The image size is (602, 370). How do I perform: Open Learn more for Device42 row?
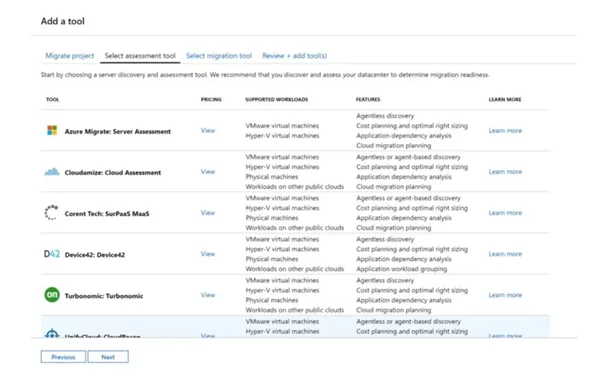505,254
